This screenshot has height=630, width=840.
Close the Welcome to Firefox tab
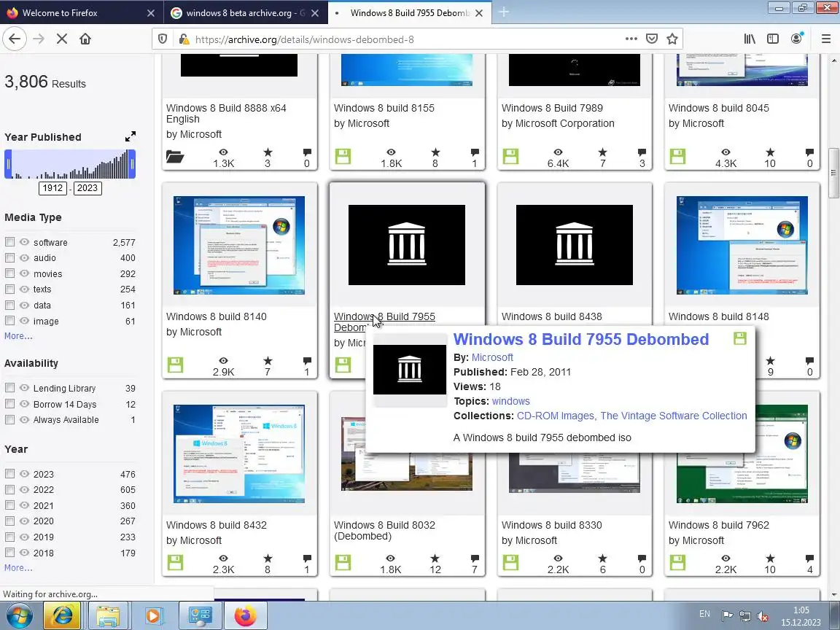[x=151, y=13]
